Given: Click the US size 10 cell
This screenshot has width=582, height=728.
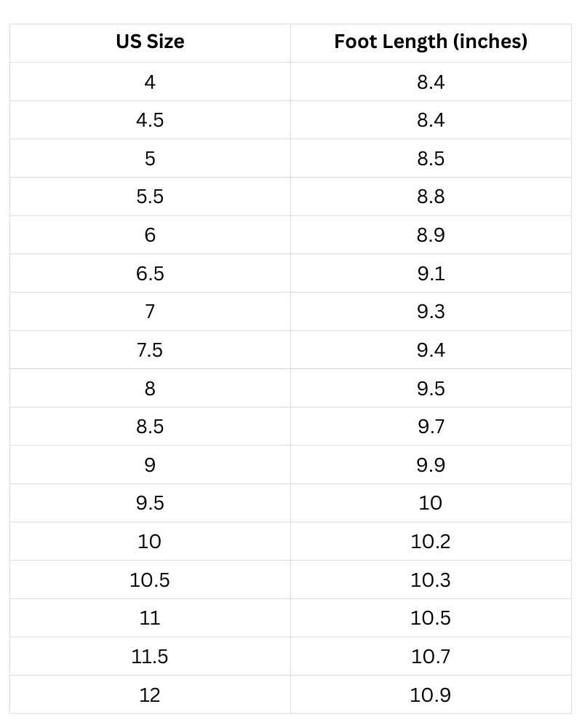Looking at the screenshot, I should [x=150, y=542].
